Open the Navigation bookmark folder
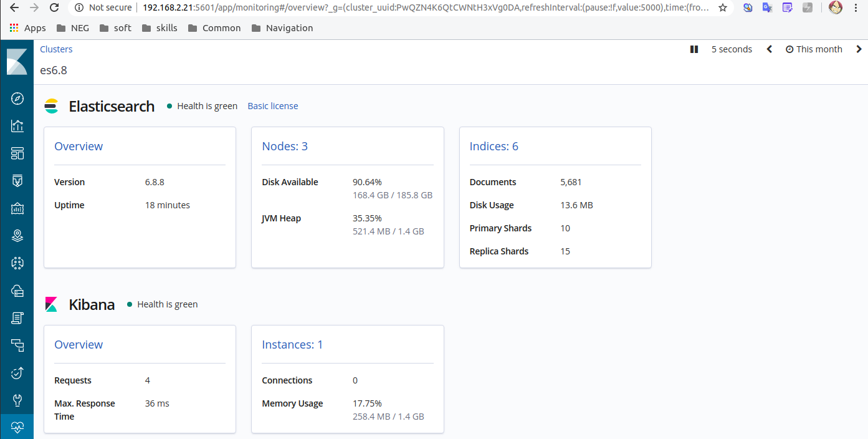 coord(282,28)
